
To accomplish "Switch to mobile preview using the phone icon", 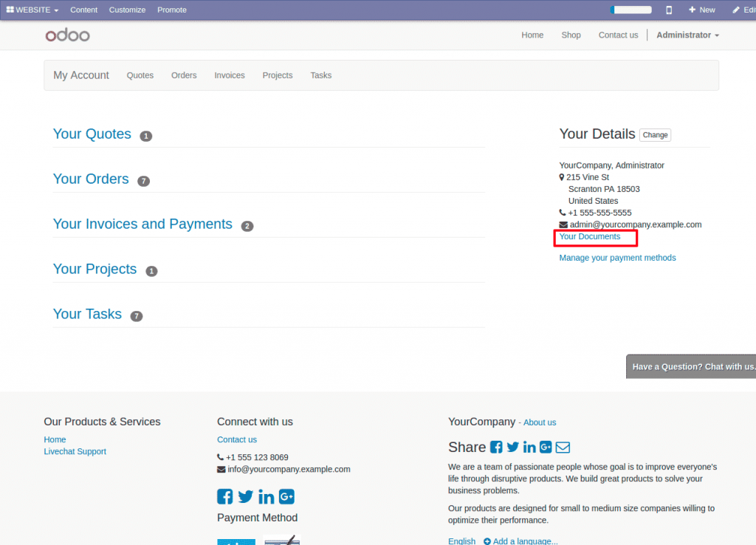I will click(x=669, y=10).
